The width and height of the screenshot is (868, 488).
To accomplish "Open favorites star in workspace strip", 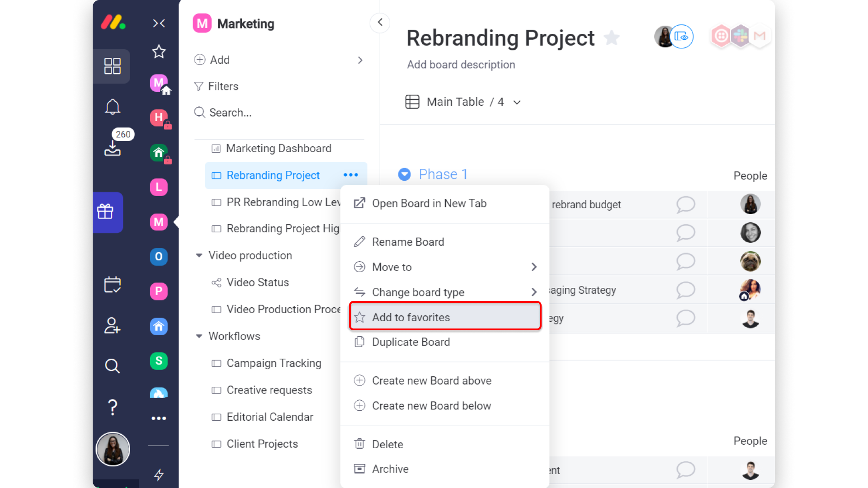I will (x=159, y=52).
